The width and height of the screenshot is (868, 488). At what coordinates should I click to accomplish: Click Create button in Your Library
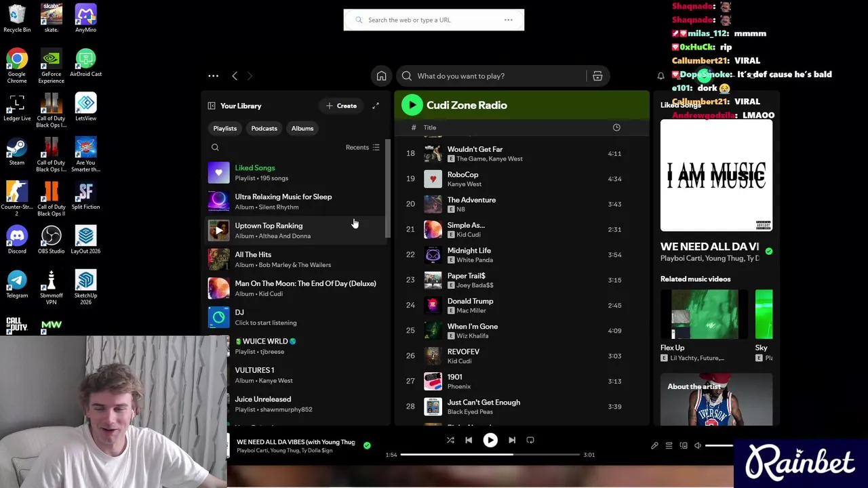pos(341,106)
